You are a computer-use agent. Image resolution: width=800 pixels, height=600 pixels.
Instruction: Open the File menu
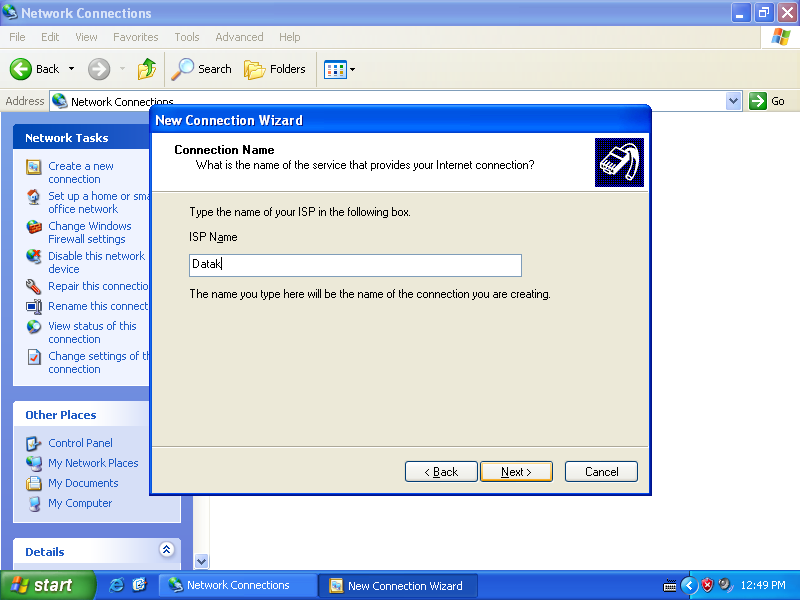(x=17, y=37)
